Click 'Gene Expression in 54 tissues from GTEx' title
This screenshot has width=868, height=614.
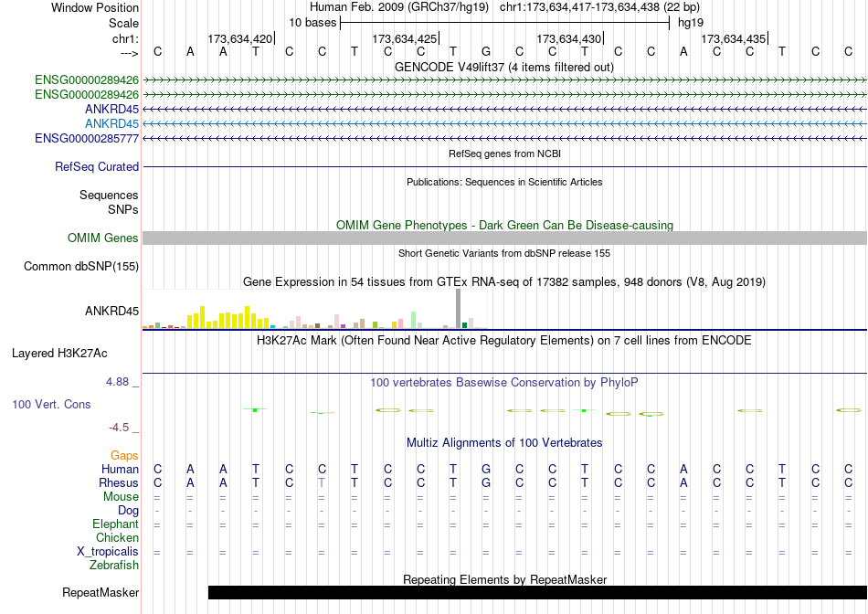click(504, 281)
